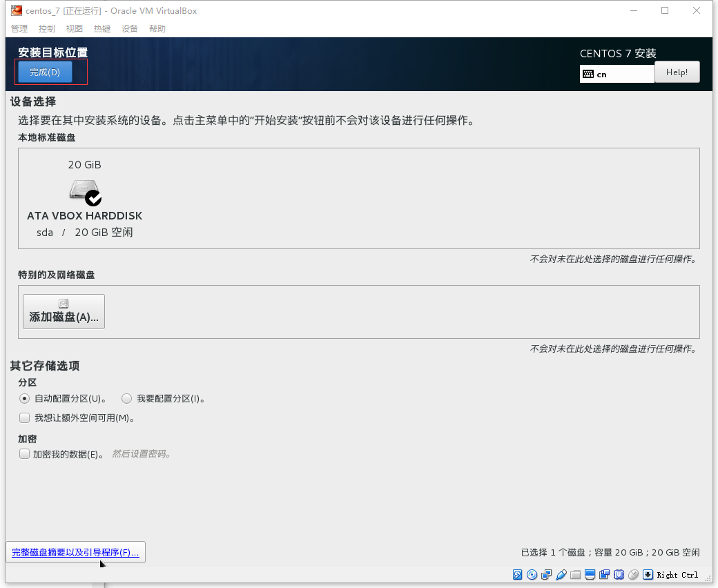The image size is (718, 588).
Task: Click the display monitor icon in status bar
Action: coord(590,575)
